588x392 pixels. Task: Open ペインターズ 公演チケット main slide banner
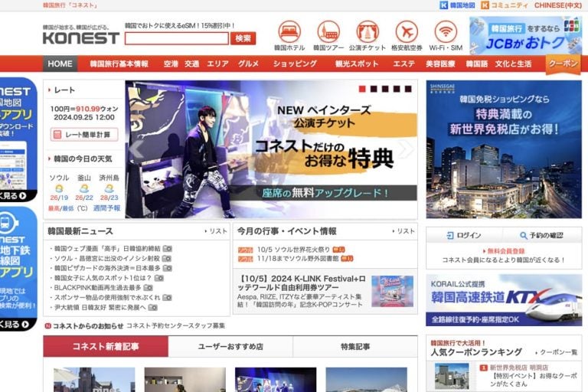click(x=271, y=149)
